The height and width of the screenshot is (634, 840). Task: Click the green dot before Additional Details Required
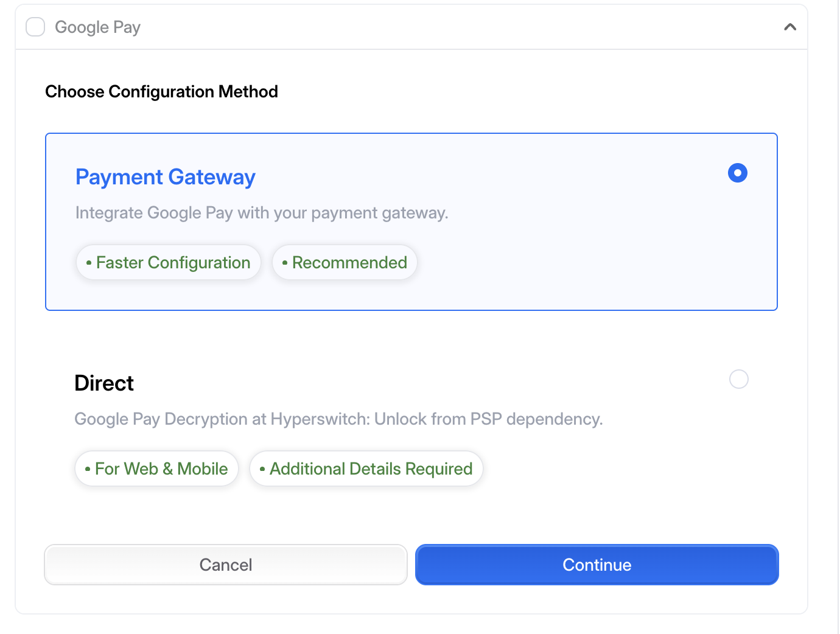262,469
